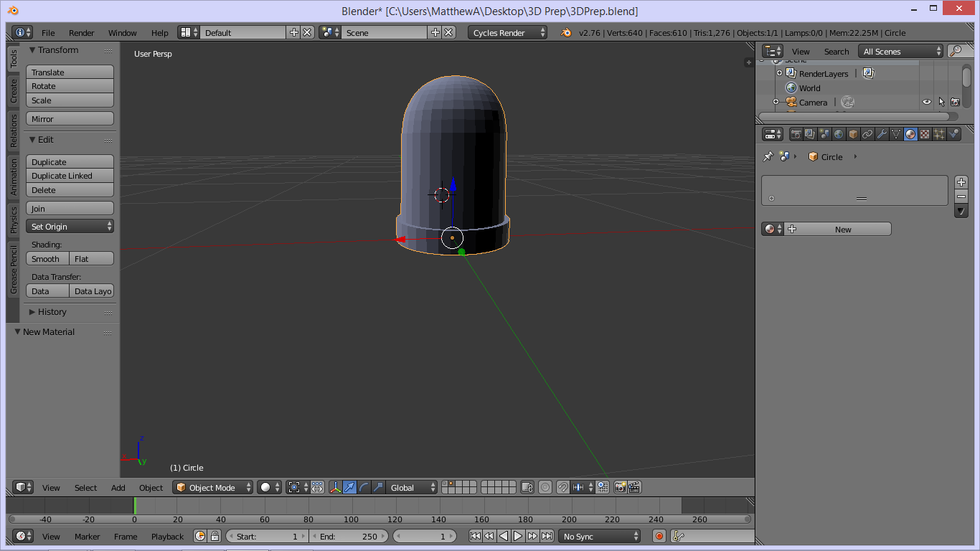Open the No Sync dropdown
980x551 pixels.
point(600,536)
